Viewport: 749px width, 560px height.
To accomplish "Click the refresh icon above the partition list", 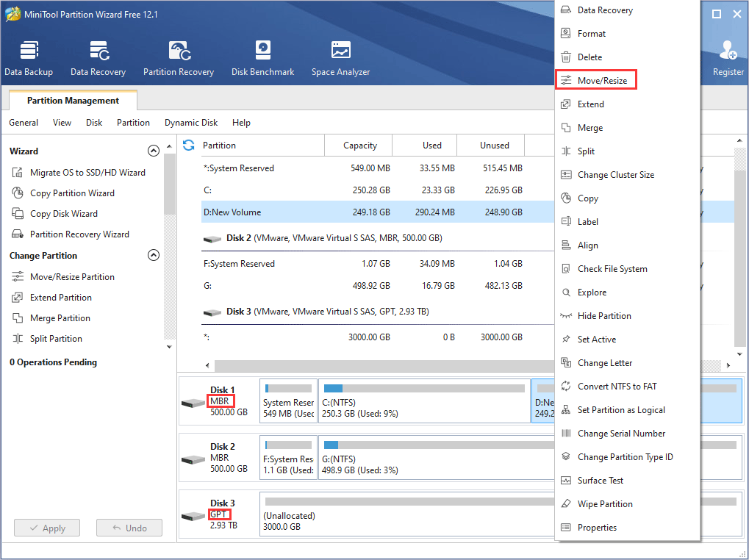I will (x=189, y=145).
